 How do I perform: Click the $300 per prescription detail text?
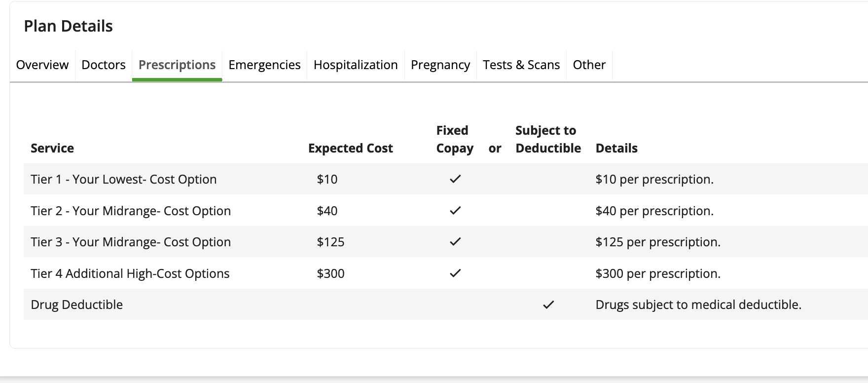pyautogui.click(x=658, y=273)
